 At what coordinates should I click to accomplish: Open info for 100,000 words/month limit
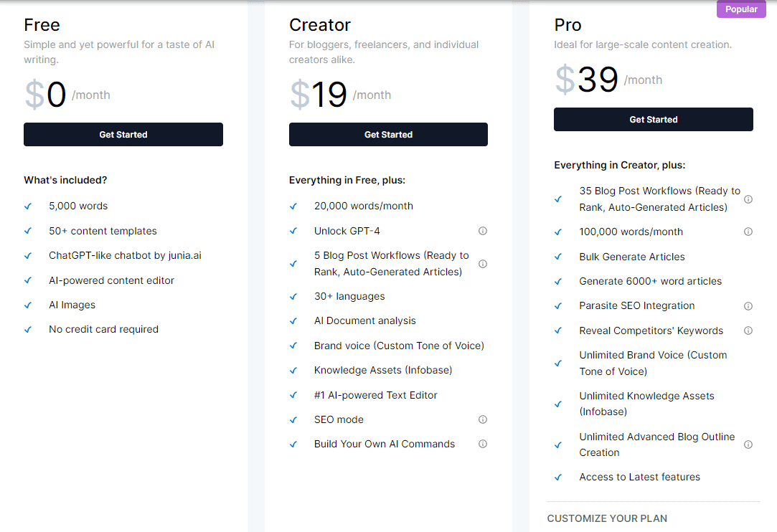pos(748,232)
